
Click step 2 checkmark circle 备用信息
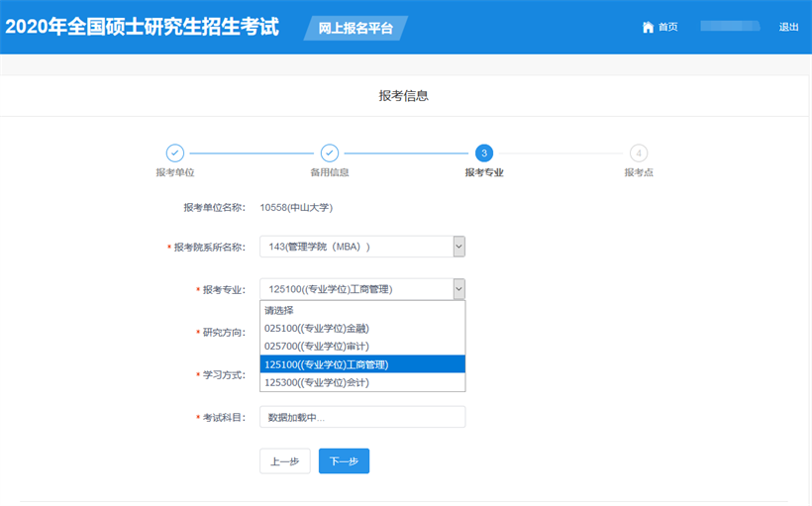(330, 152)
